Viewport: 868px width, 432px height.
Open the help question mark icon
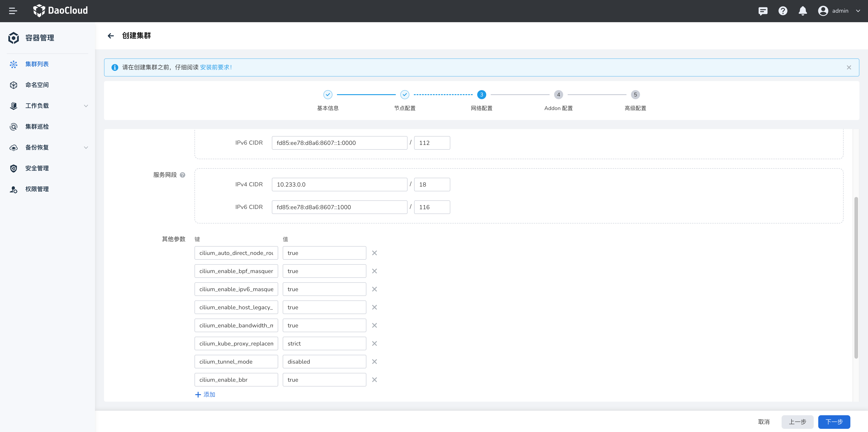tap(783, 11)
